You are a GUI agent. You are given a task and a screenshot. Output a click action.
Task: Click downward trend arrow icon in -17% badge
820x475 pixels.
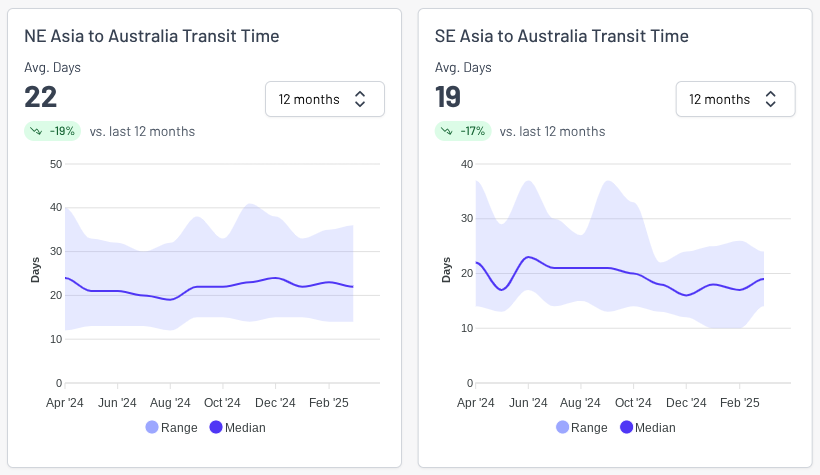point(447,131)
